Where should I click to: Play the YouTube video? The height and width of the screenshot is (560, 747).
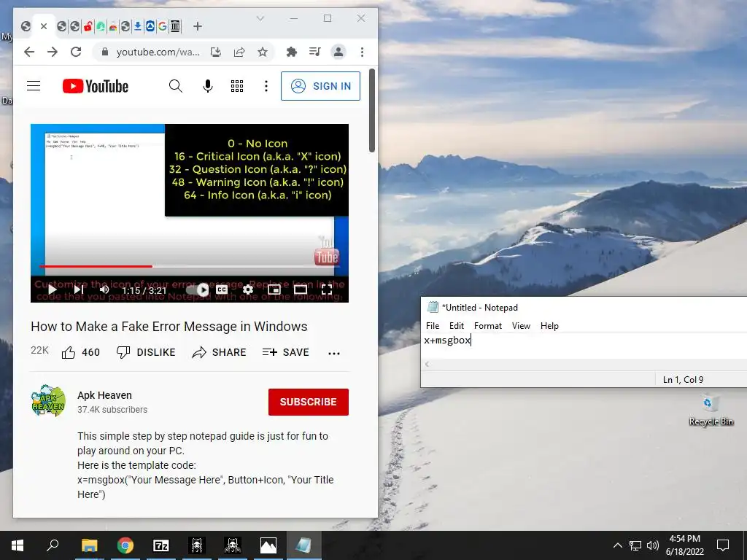53,289
